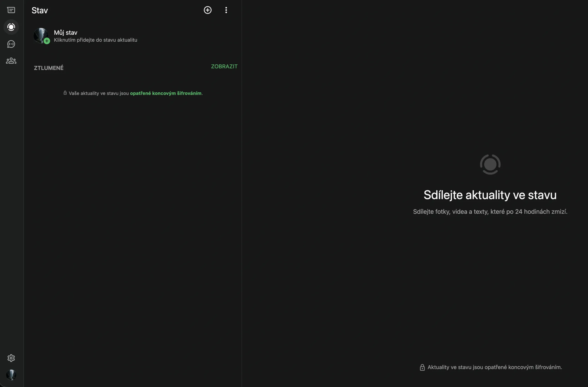Click lock icon in bottom encryption note
This screenshot has width=588, height=387.
422,367
